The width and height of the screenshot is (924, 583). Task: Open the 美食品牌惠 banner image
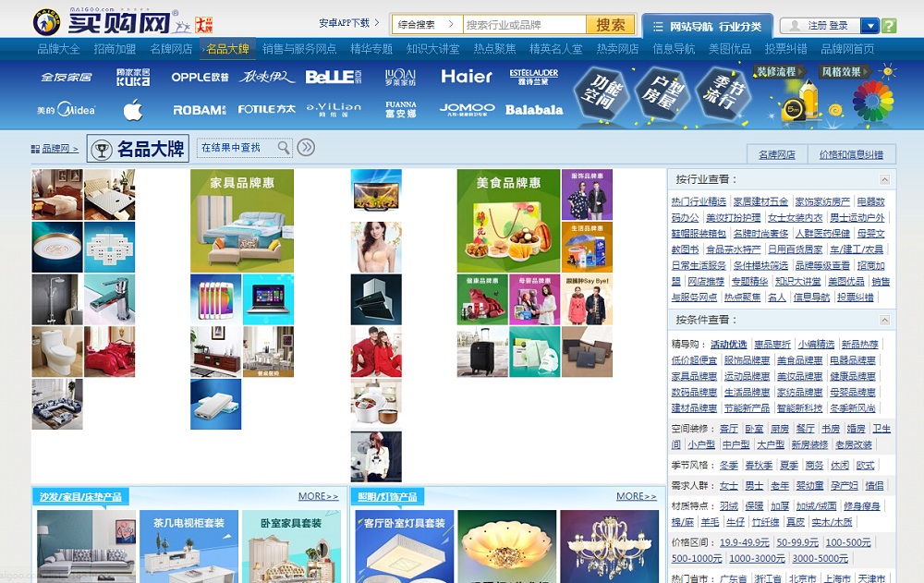[x=508, y=221]
